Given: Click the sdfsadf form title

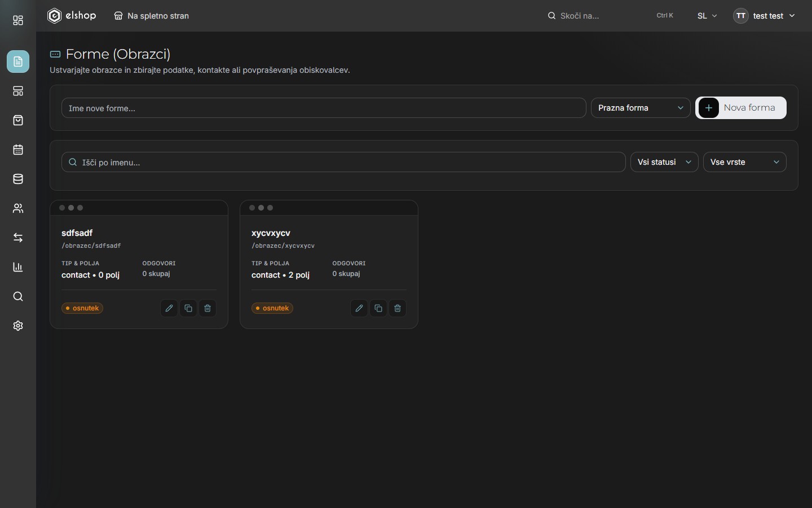Looking at the screenshot, I should (x=77, y=233).
